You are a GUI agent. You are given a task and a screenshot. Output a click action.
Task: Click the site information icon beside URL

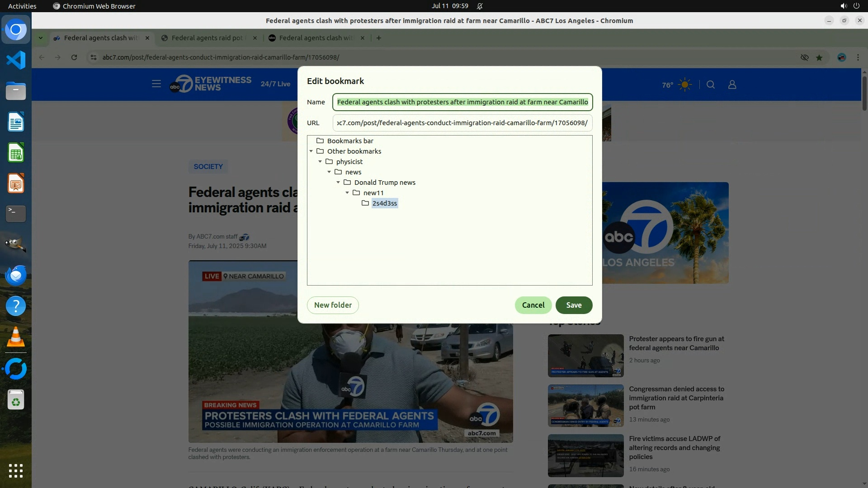[x=93, y=57]
